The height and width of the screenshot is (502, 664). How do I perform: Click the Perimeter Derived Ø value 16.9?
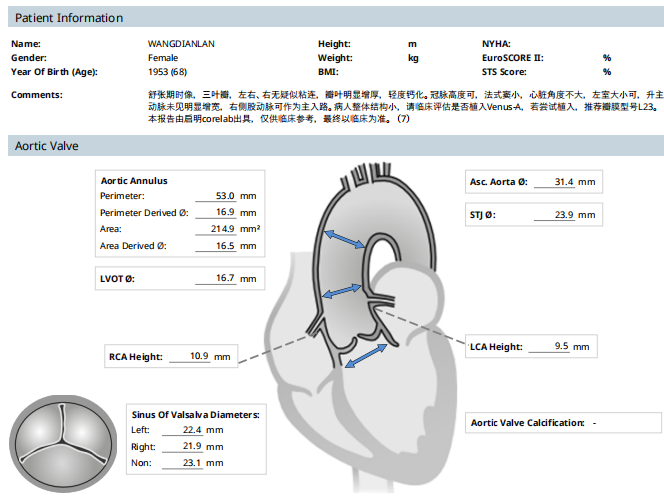224,213
